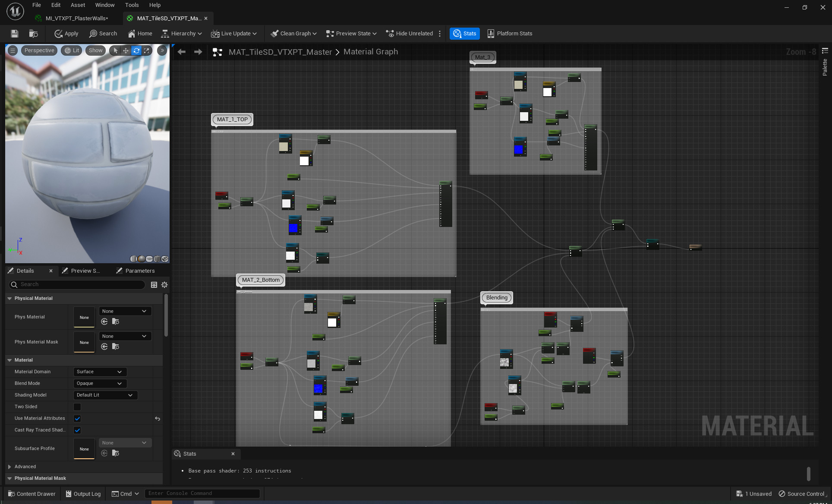Screen dimensions: 832x504
Task: Open Hierarchy dropdown
Action: click(x=181, y=34)
